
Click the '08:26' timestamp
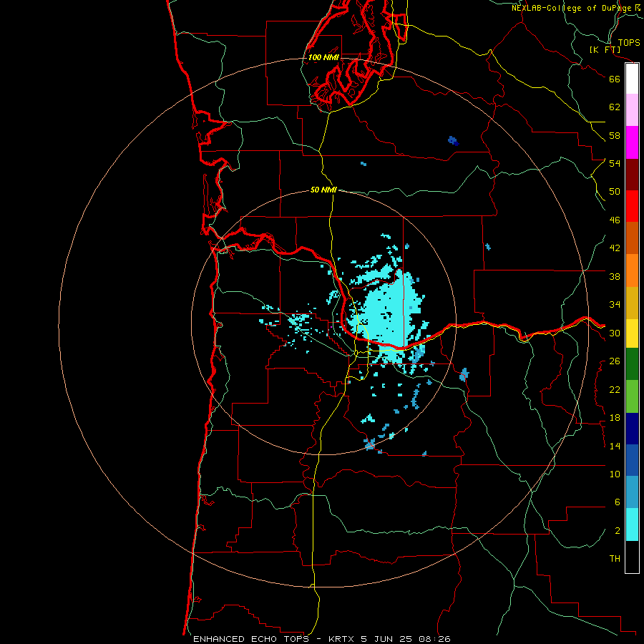434,639
